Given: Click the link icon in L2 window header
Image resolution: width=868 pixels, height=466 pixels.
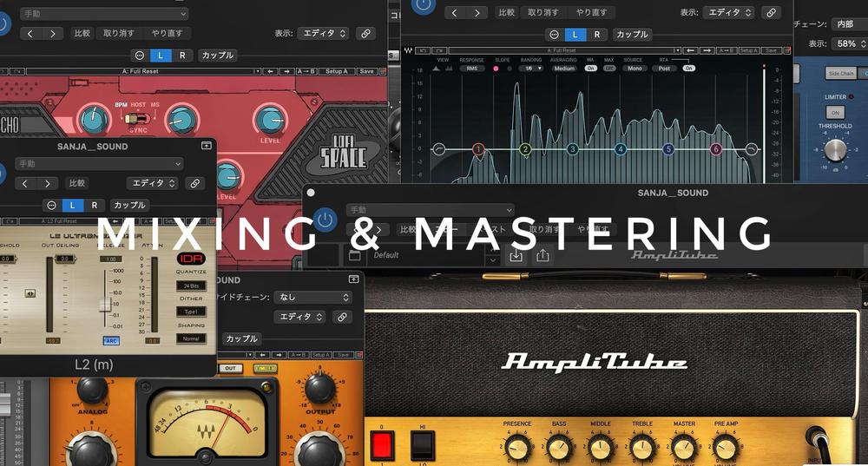Looking at the screenshot, I should click(x=194, y=183).
